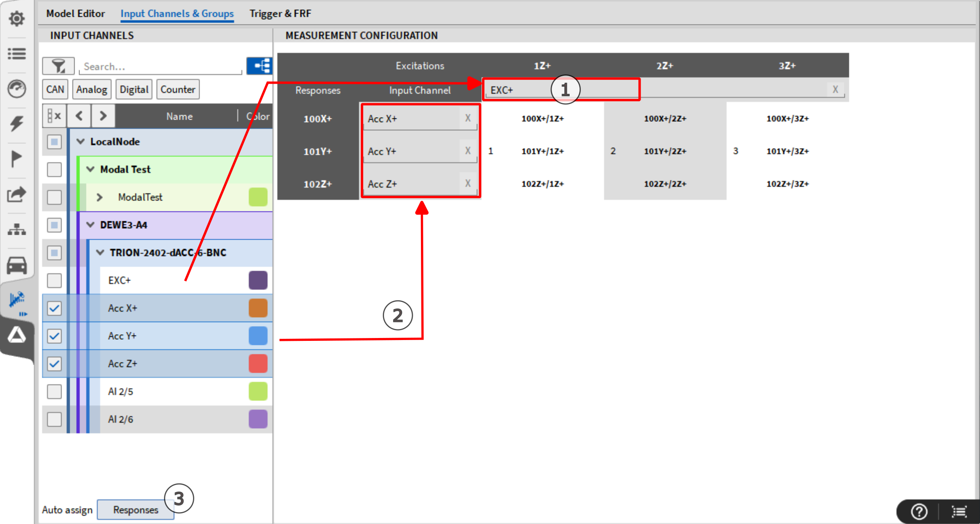Uncheck the Acc X+ channel checkbox
Viewport: 980px width, 524px height.
(54, 308)
